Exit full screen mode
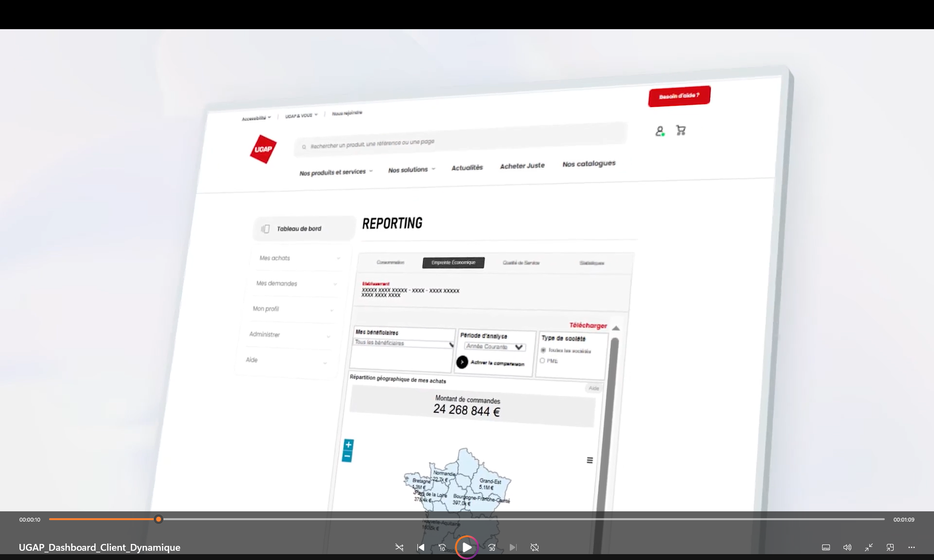 point(869,547)
